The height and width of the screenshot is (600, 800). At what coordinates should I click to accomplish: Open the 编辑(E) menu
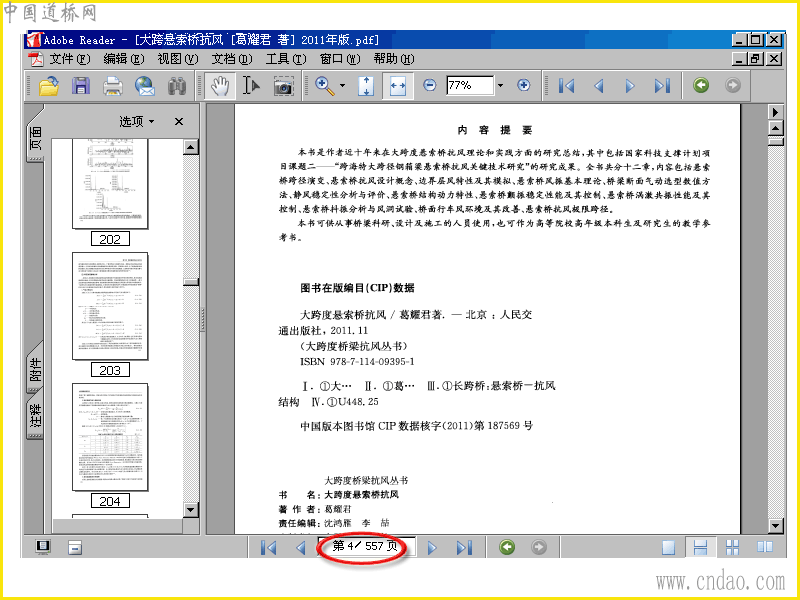[x=123, y=59]
